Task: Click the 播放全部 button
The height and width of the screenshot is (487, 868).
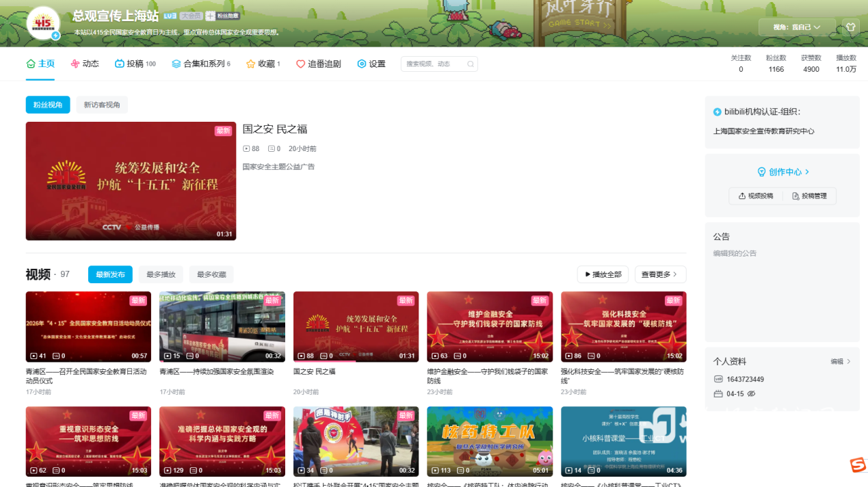Action: click(603, 274)
